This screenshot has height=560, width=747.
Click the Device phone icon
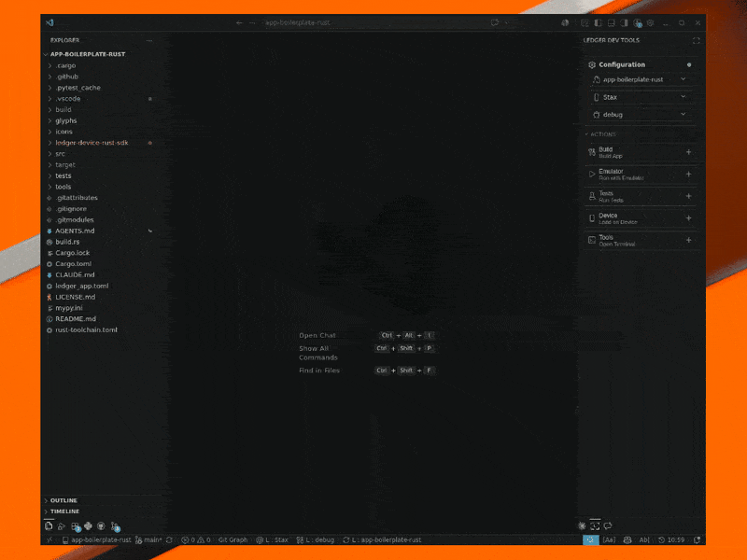click(592, 218)
